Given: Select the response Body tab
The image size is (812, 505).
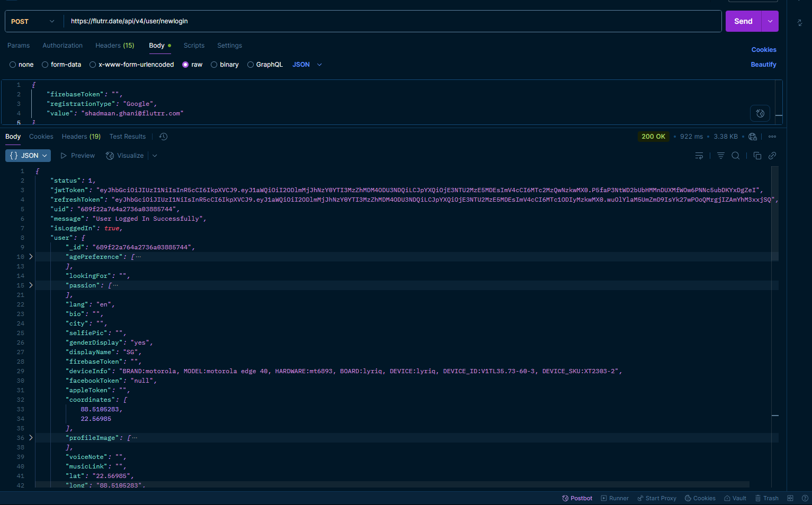Looking at the screenshot, I should tap(13, 137).
